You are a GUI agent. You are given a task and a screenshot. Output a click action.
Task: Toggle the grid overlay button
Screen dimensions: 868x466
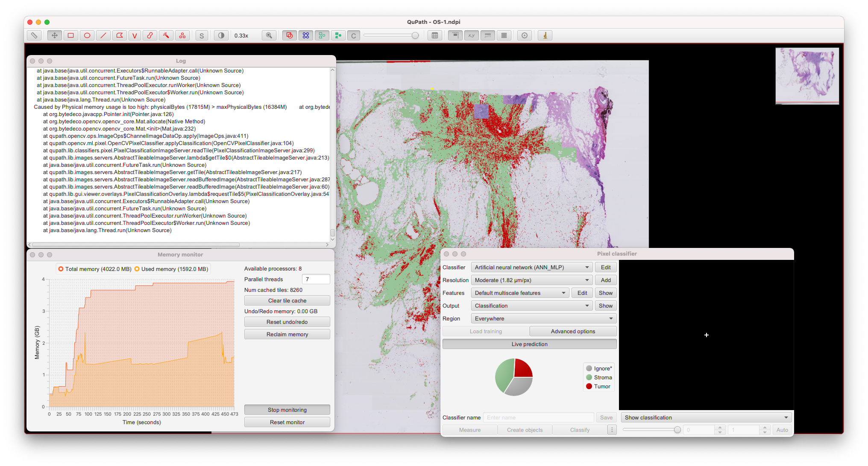(x=504, y=35)
